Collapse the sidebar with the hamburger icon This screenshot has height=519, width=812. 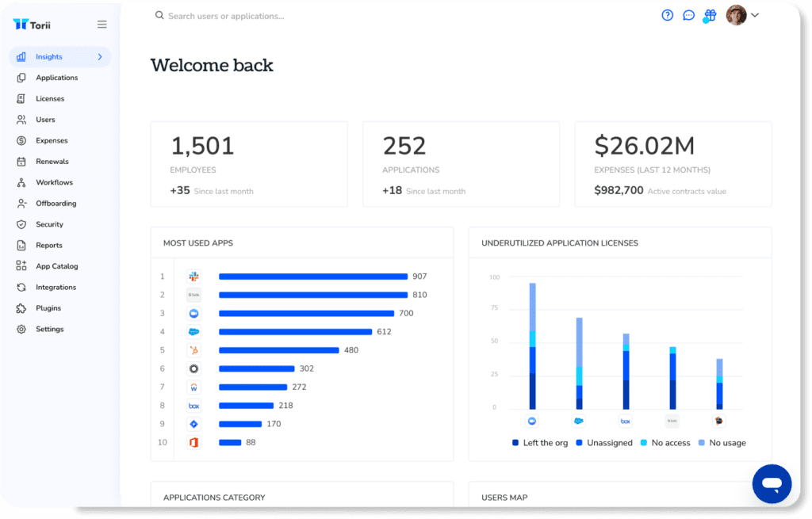(101, 25)
